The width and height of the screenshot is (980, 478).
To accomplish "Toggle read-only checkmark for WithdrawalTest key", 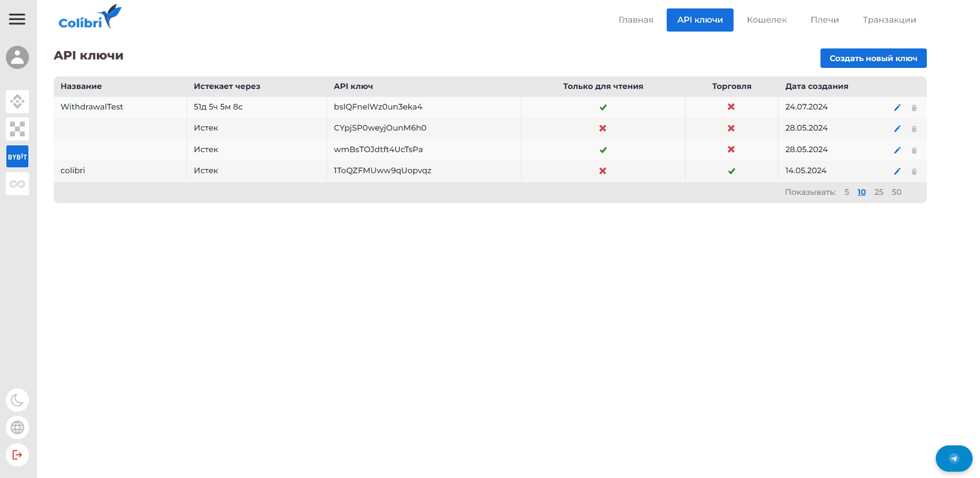I will (602, 107).
